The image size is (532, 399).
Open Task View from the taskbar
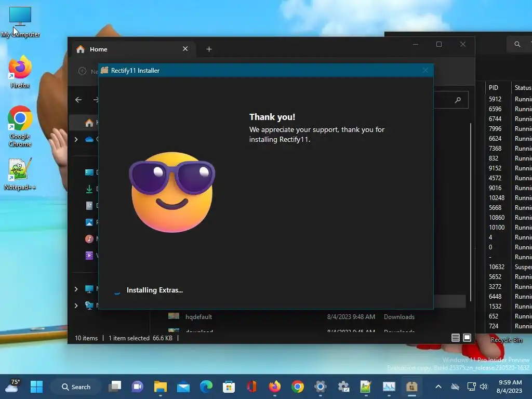pos(115,387)
